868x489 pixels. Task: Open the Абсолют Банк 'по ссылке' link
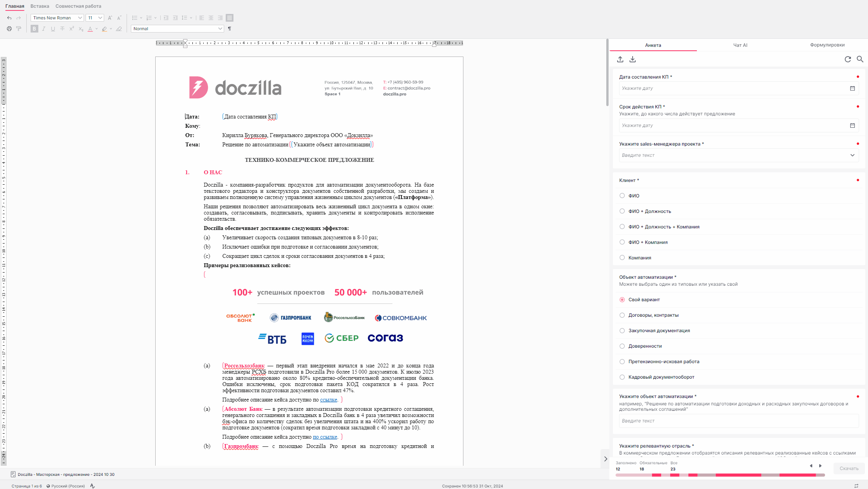pos(325,437)
